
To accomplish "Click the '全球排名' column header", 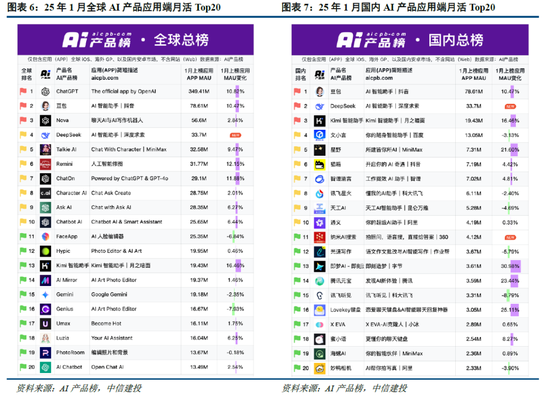I will 27,74.
